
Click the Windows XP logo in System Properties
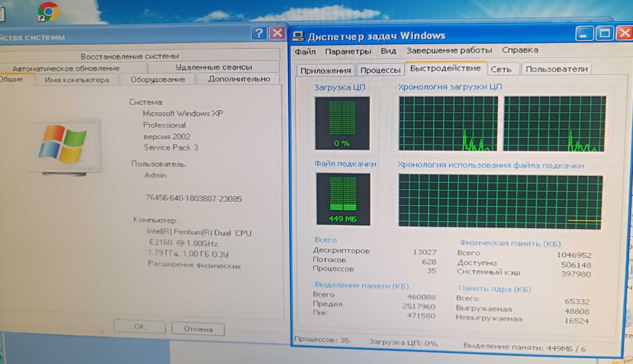(62, 144)
